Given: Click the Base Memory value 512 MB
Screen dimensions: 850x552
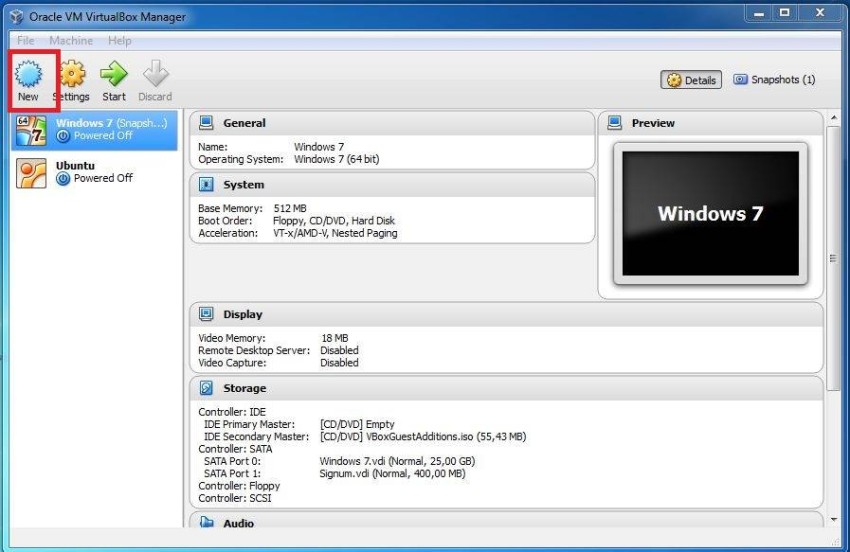Looking at the screenshot, I should [290, 208].
